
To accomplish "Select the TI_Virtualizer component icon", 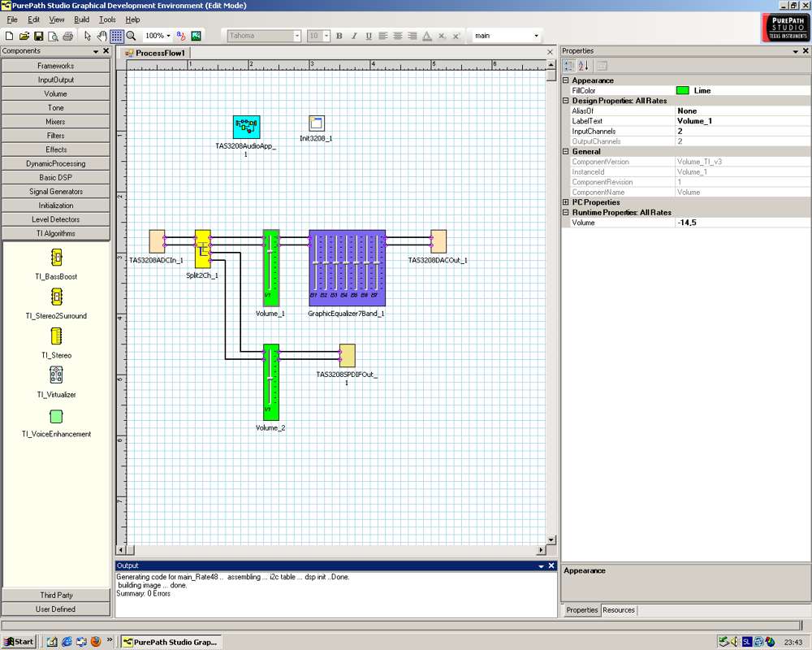I will pyautogui.click(x=57, y=375).
